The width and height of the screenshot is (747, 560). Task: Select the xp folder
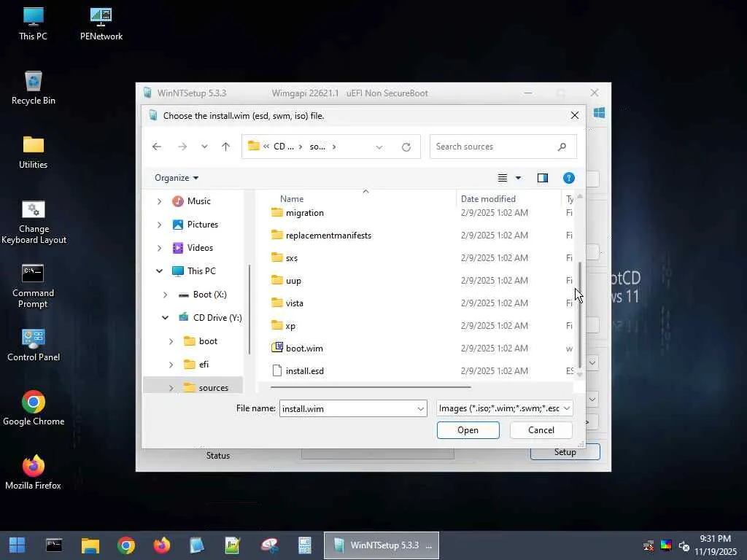click(x=290, y=326)
